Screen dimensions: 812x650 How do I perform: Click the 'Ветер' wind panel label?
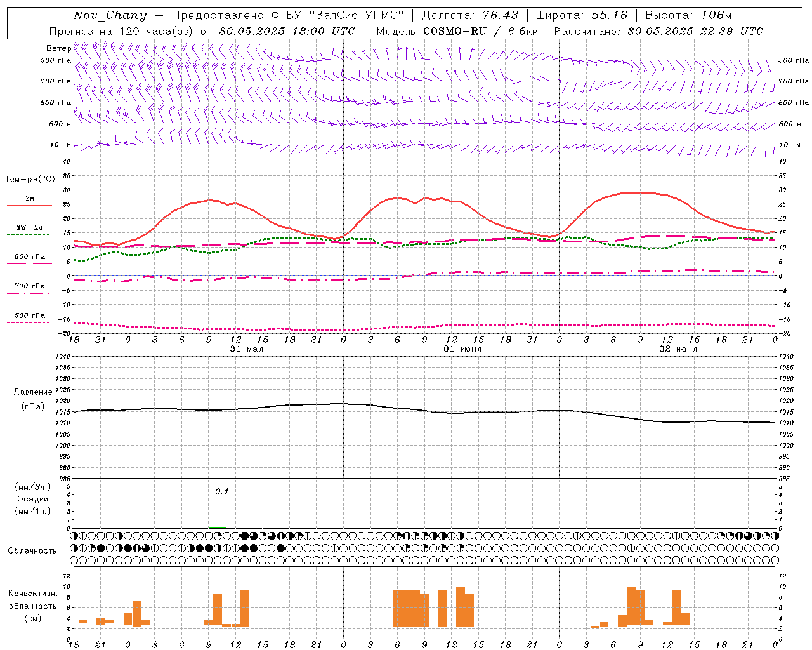[58, 48]
